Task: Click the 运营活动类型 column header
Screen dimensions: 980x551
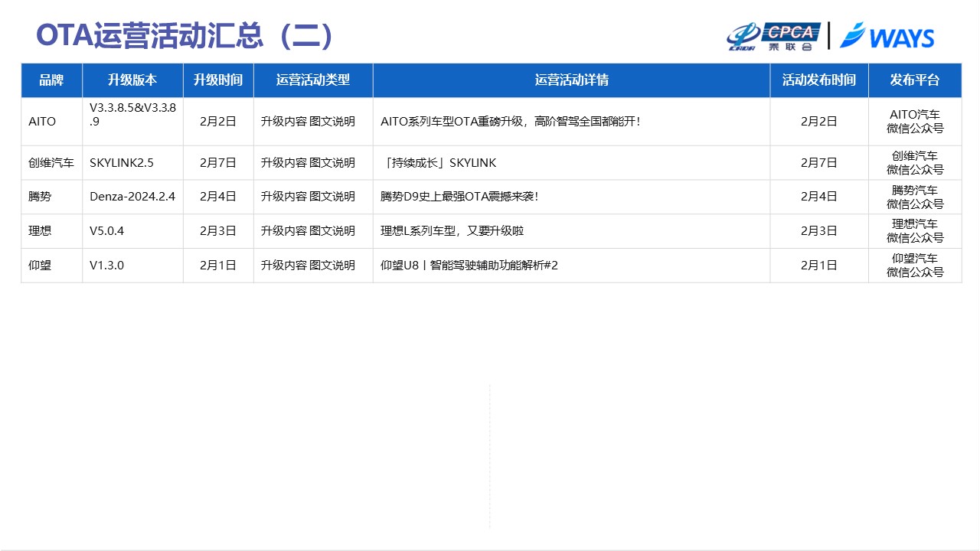Action: point(313,80)
